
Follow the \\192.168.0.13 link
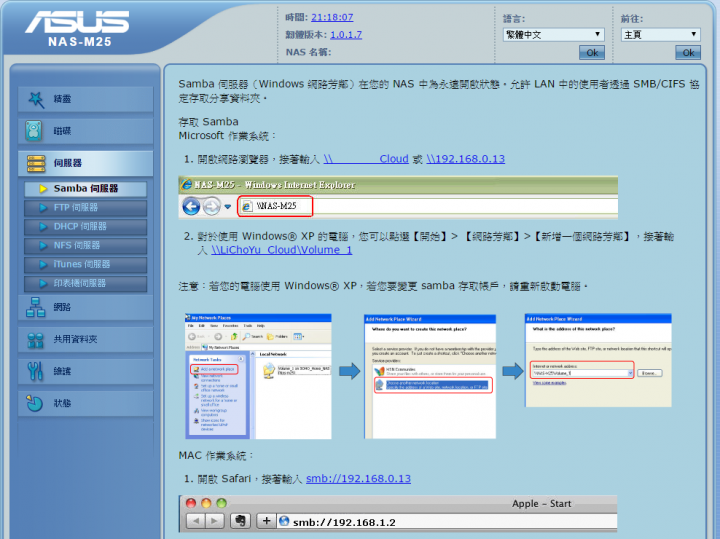click(466, 159)
